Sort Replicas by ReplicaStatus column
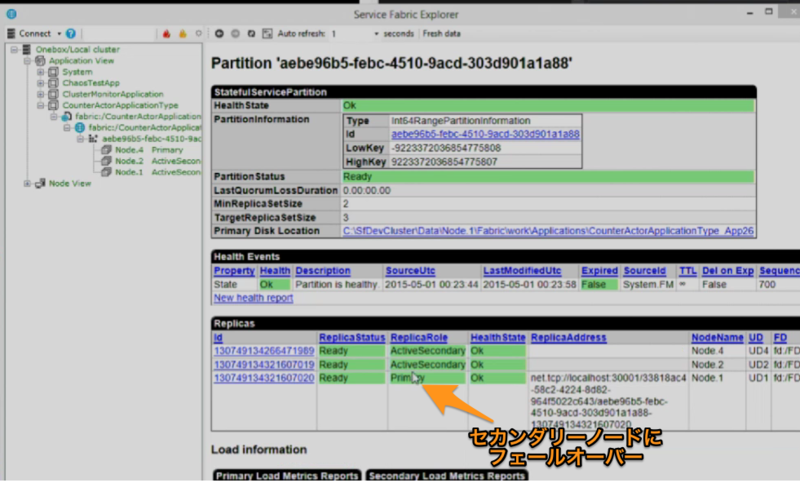 coord(352,338)
